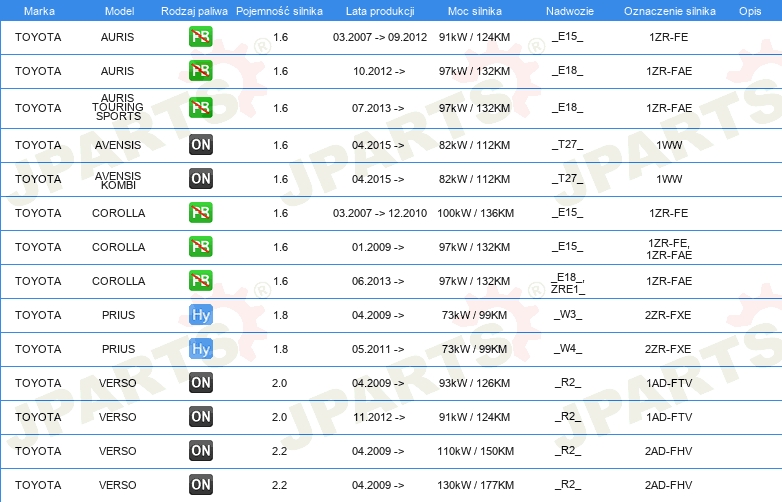Click the Moc silnika column header
This screenshot has width=782, height=502.
click(474, 11)
